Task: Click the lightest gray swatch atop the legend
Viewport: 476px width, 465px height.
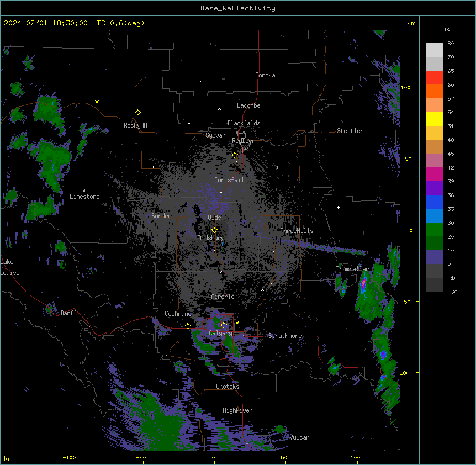Action: pyautogui.click(x=434, y=50)
